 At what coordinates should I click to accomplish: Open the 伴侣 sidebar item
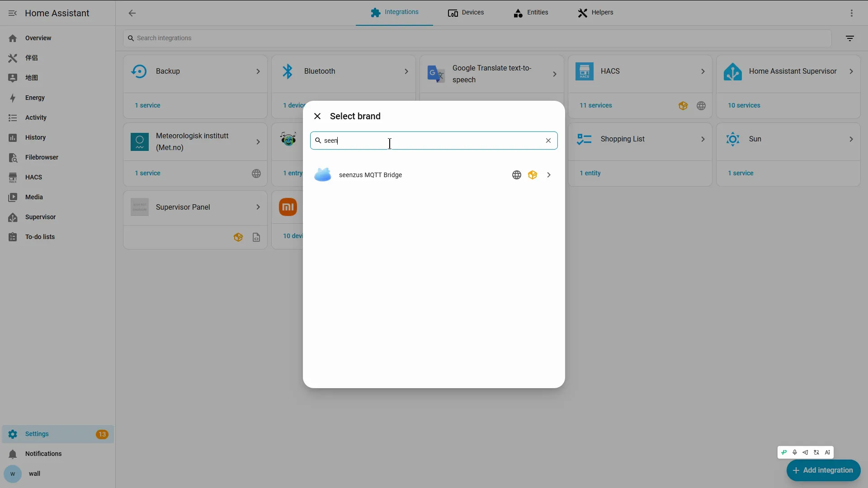57,58
